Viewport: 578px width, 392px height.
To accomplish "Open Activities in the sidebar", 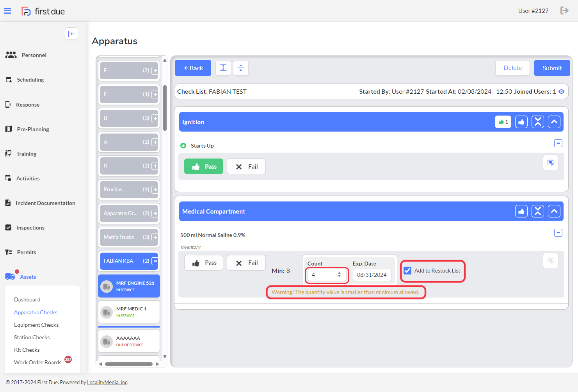I will [22, 178].
